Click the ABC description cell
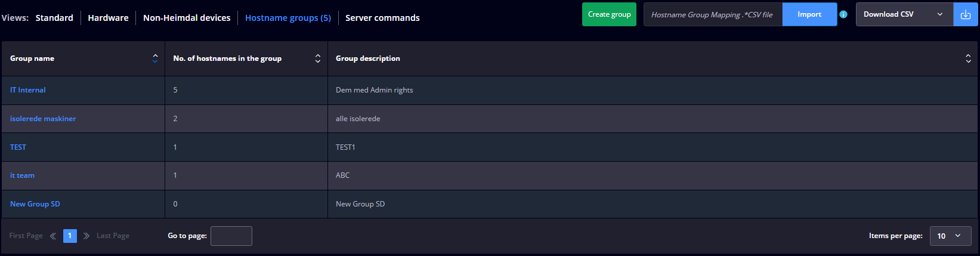Screen dimensions: 980x256 (343, 175)
